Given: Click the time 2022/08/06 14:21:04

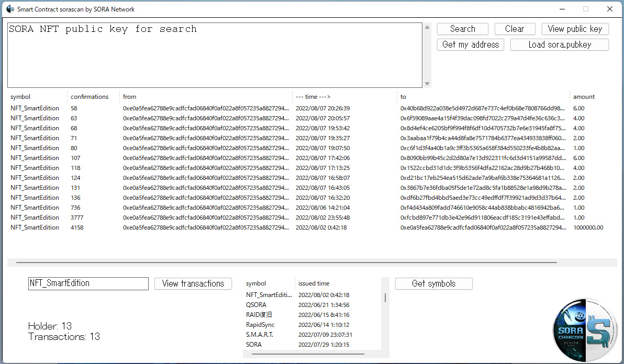Looking at the screenshot, I should point(323,208).
